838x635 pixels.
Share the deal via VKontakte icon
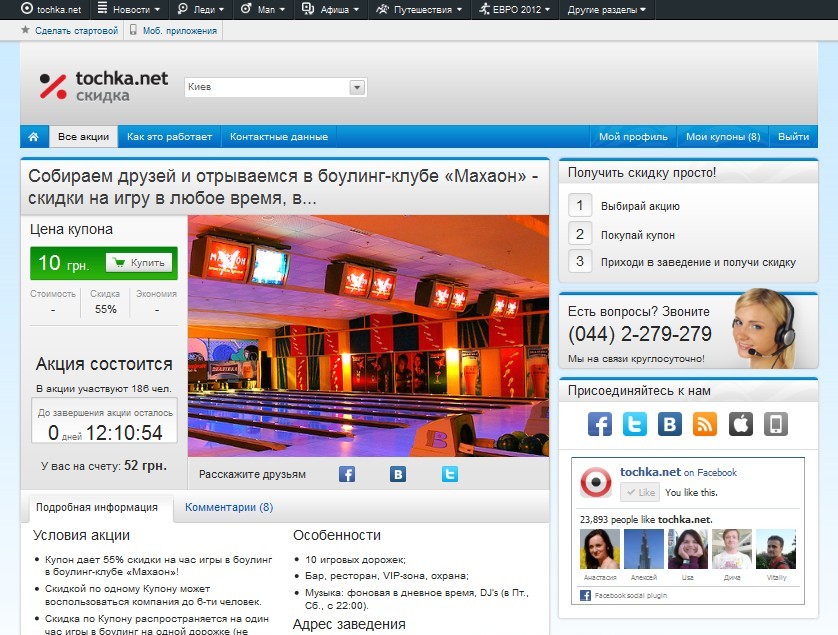tap(398, 474)
